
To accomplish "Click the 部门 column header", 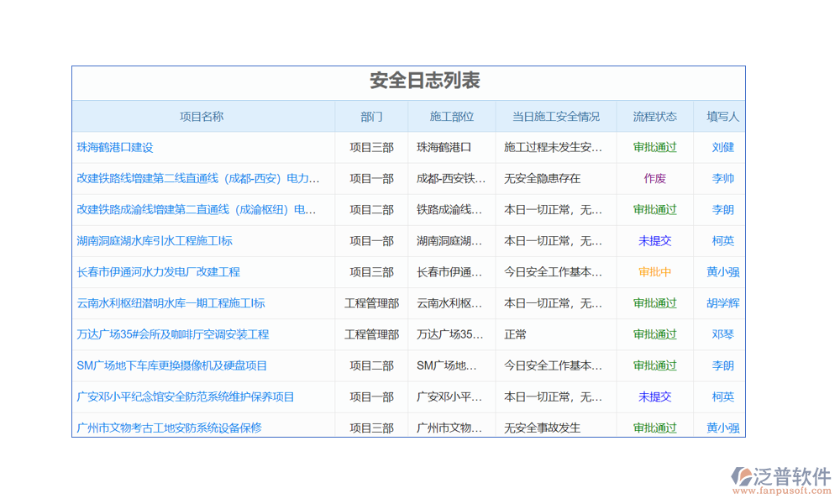I will click(371, 117).
